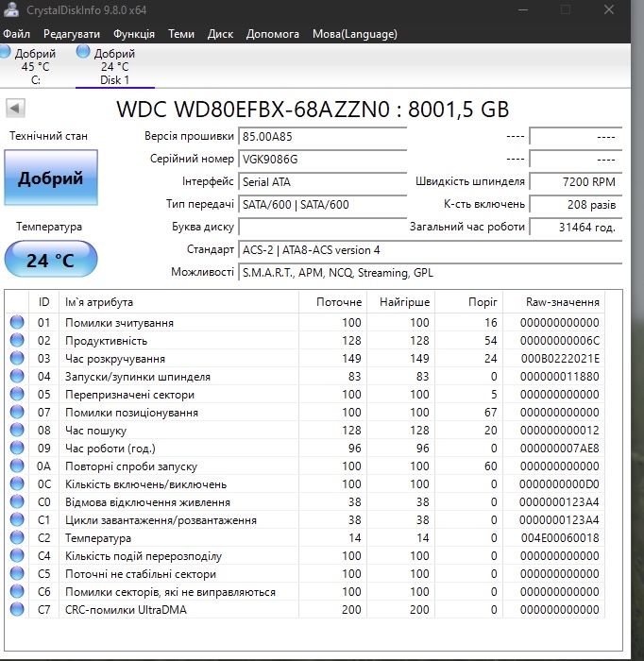The height and width of the screenshot is (661, 644).
Task: Click status orb for attribute 05
Action: tap(17, 394)
